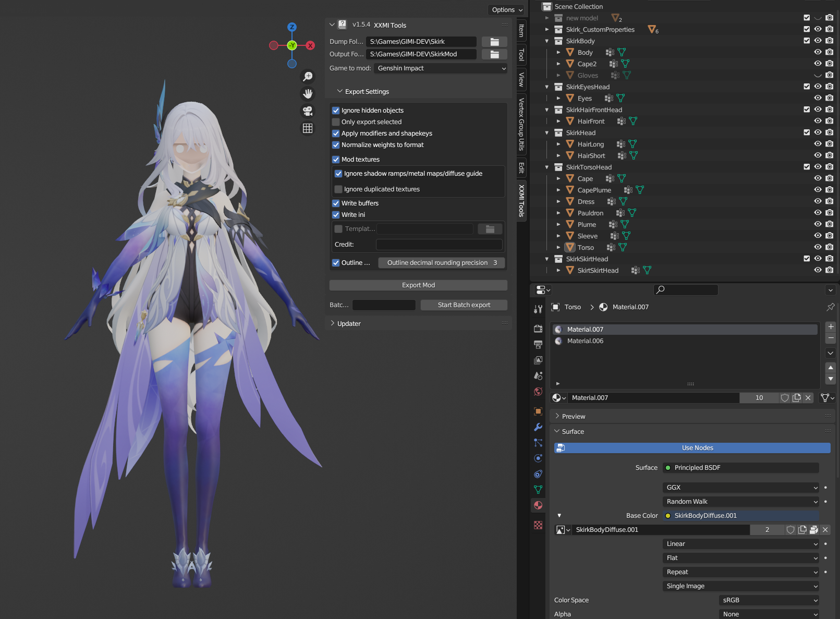The width and height of the screenshot is (840, 619).
Task: Click Start Batch export button
Action: point(464,305)
